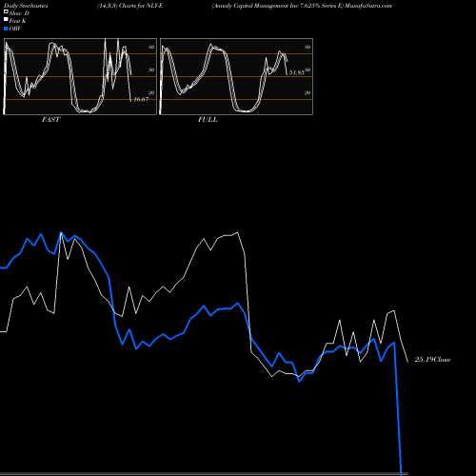
Task: Click the FAST chart label
Action: pos(50,120)
